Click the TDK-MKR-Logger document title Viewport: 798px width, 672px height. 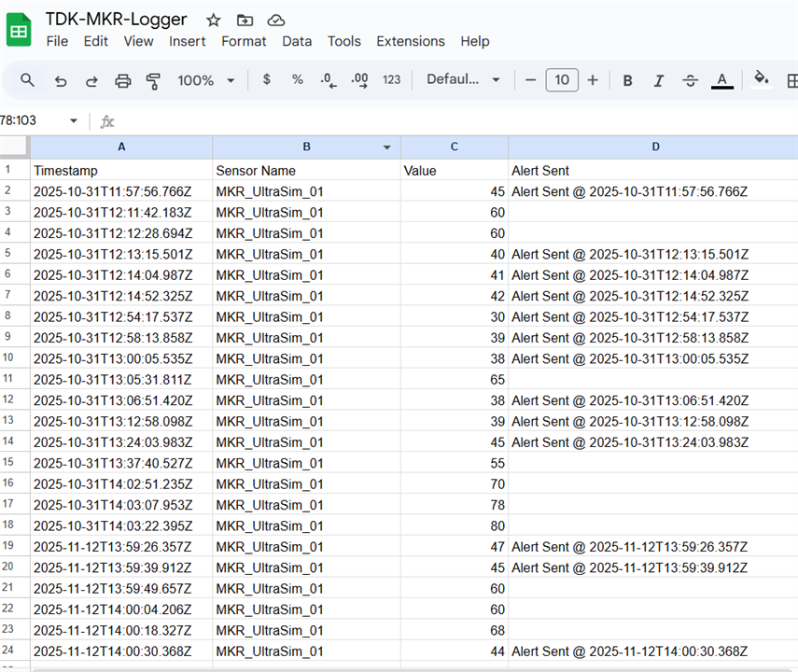point(116,20)
